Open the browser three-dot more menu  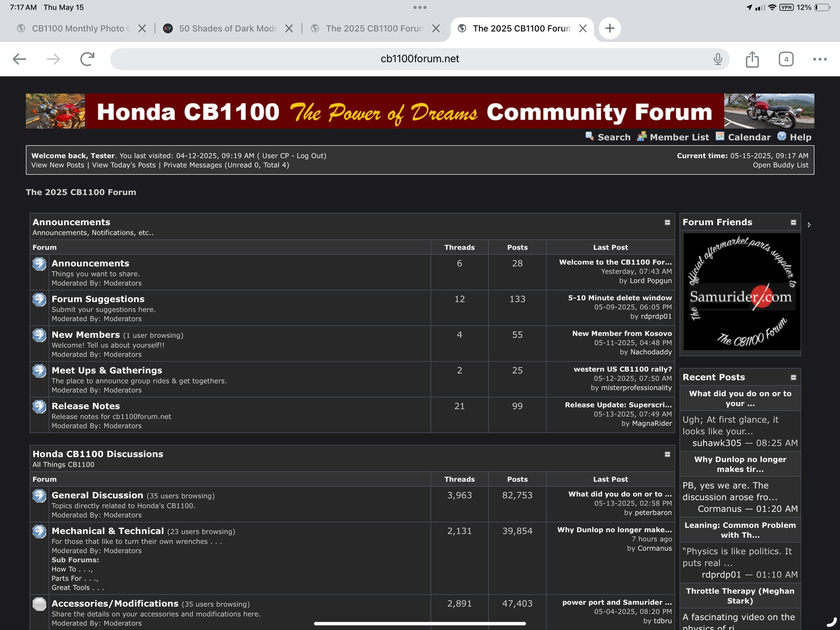819,59
